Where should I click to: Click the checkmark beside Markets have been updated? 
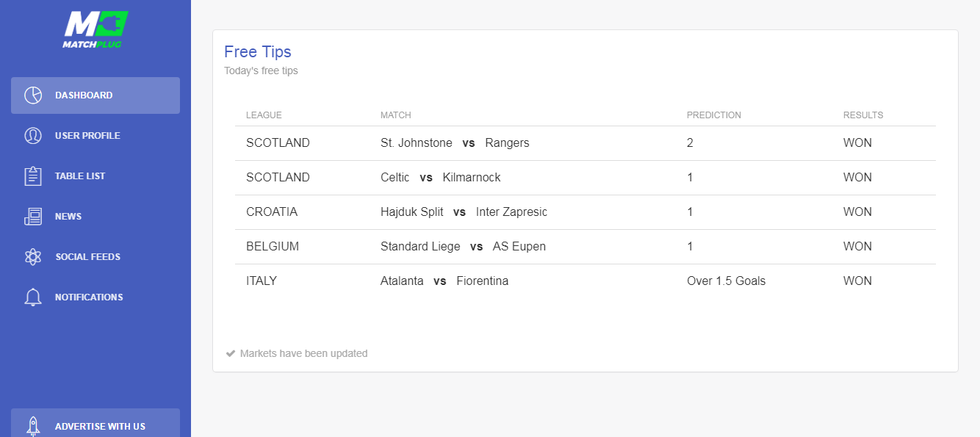click(231, 353)
